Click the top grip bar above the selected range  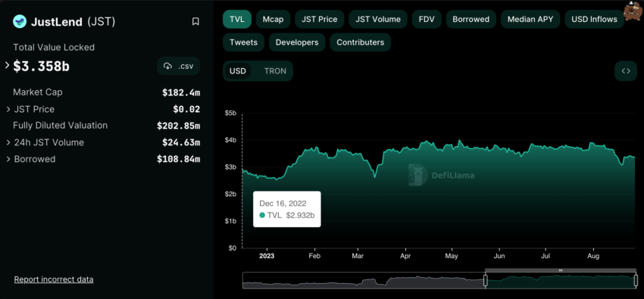tap(560, 270)
